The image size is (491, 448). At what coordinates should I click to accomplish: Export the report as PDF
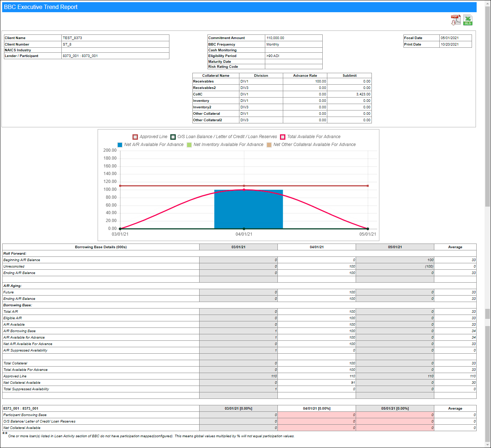coord(455,20)
